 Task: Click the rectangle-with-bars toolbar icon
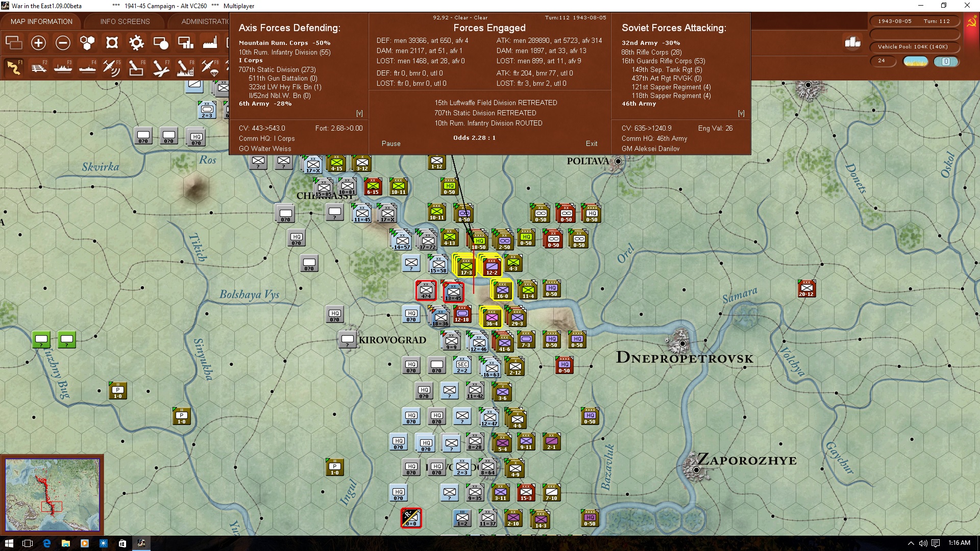click(x=185, y=43)
